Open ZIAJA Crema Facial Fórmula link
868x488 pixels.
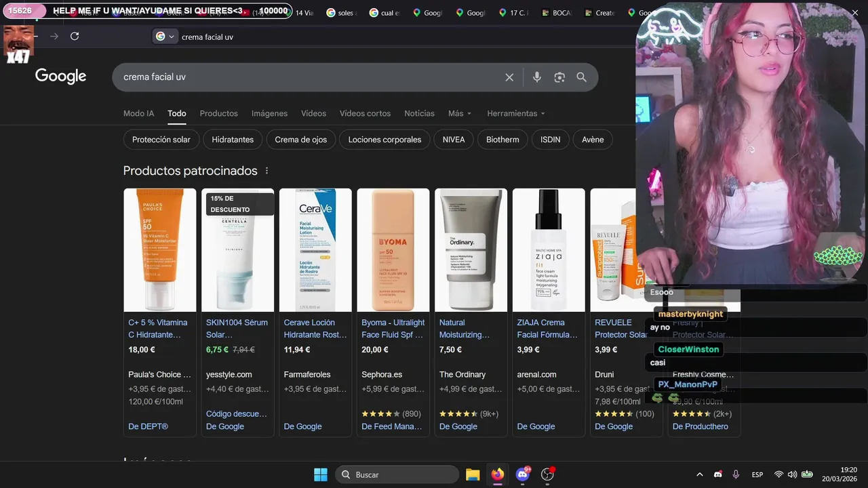pos(548,329)
